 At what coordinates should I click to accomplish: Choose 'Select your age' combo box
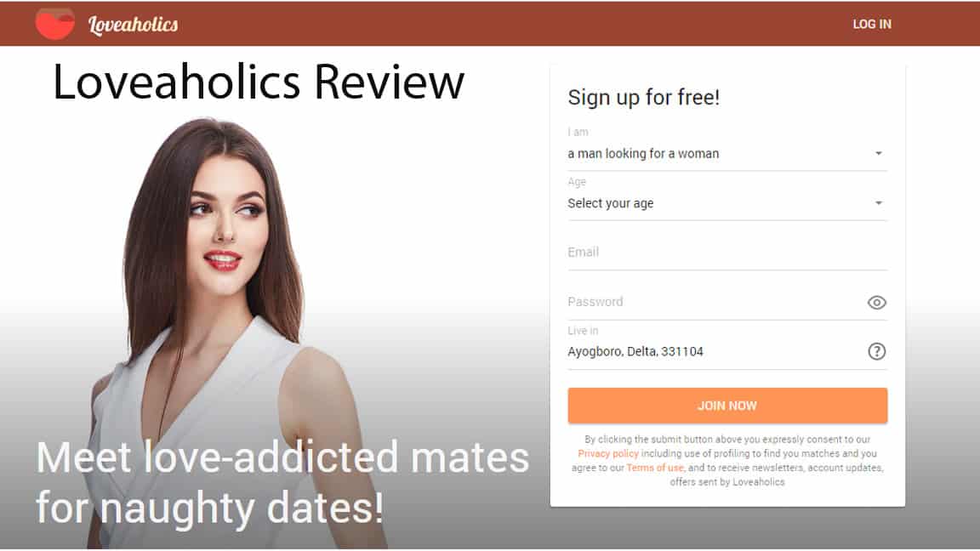(727, 204)
